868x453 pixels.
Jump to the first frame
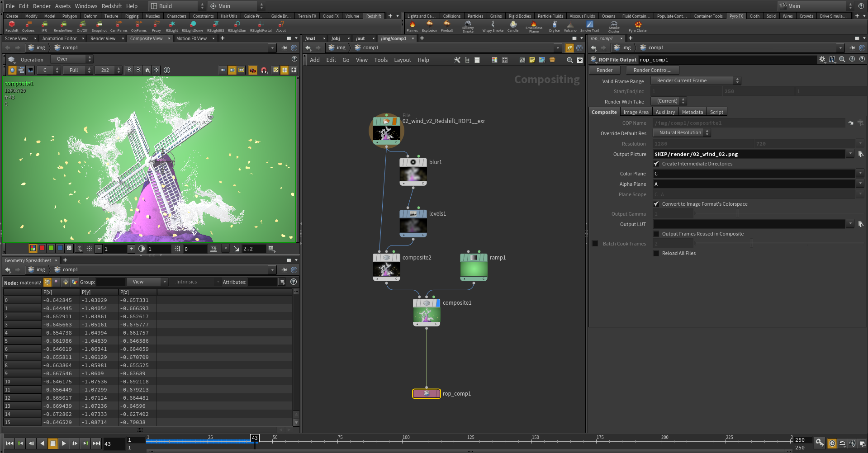coord(9,444)
